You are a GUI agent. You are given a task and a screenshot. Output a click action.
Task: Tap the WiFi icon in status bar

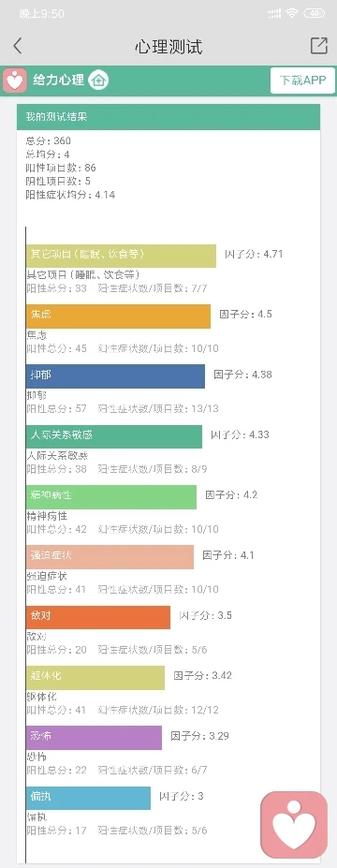(x=291, y=13)
